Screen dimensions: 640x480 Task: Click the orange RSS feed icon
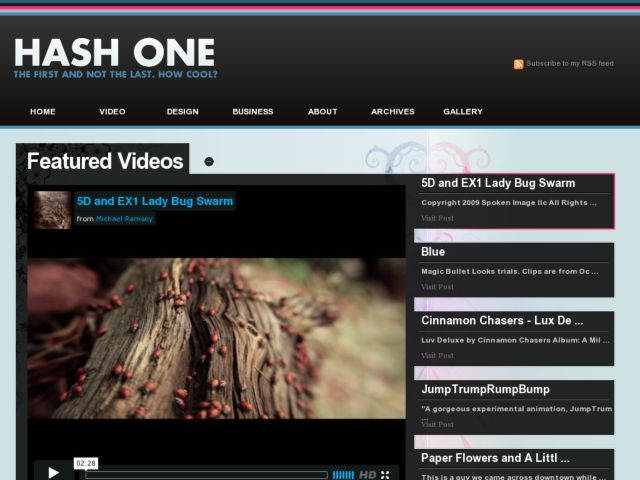(518, 64)
